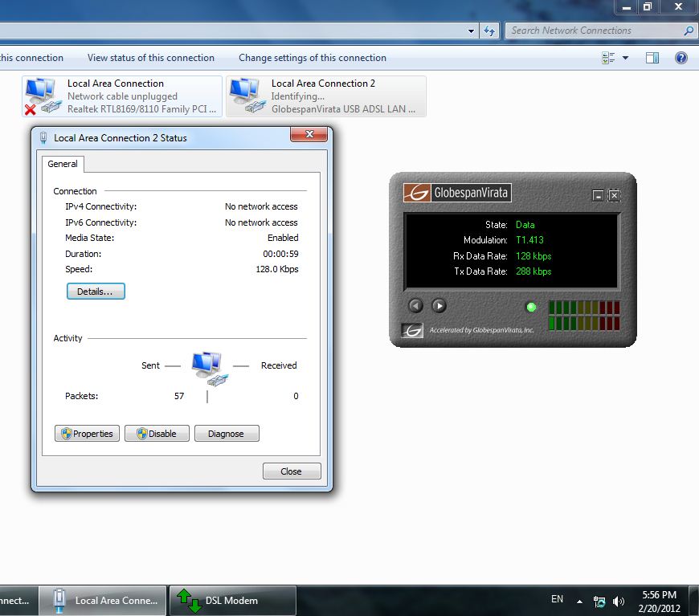Click the "Identifying..." status text
The height and width of the screenshot is (616, 699).
pyautogui.click(x=298, y=96)
